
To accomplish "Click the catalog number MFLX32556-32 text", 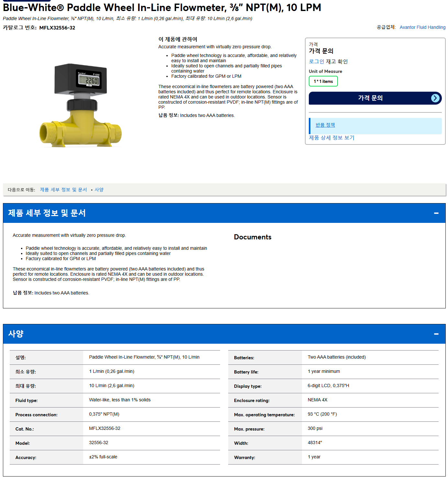I will 57,28.
